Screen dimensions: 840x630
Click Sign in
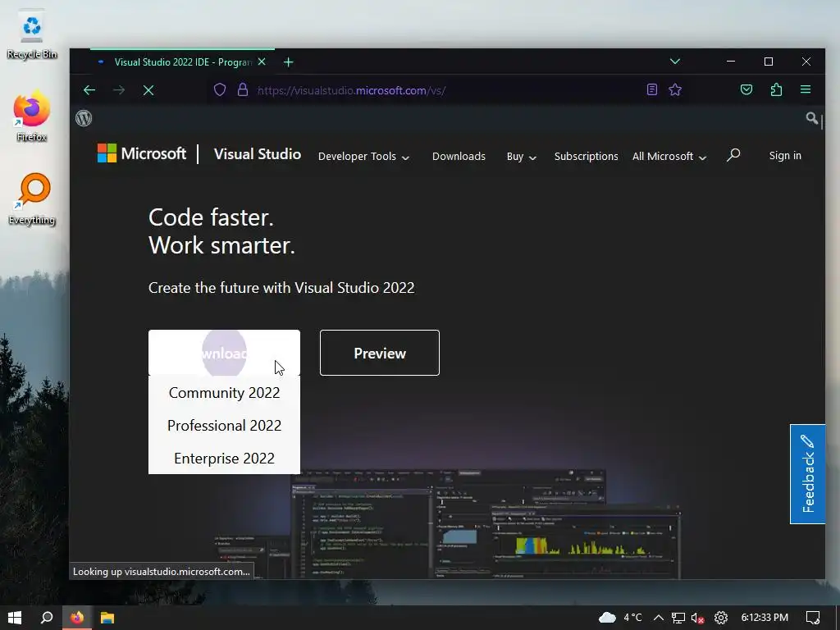click(x=785, y=155)
